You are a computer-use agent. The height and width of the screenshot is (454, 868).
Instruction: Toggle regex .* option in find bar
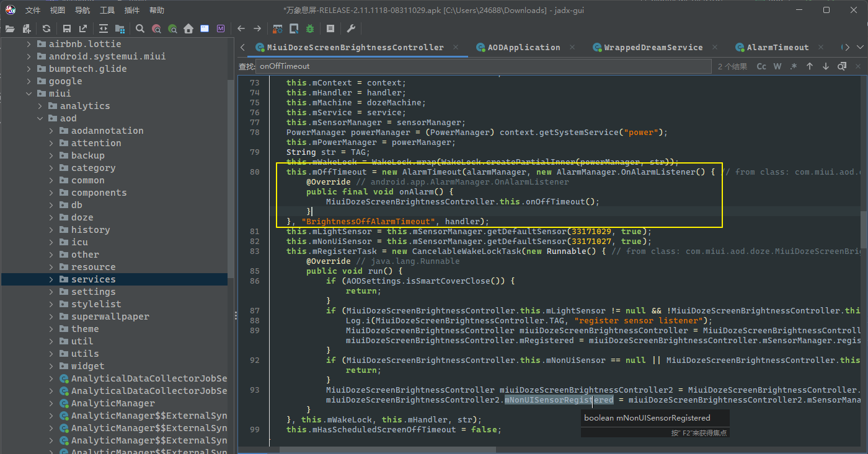pyautogui.click(x=794, y=66)
